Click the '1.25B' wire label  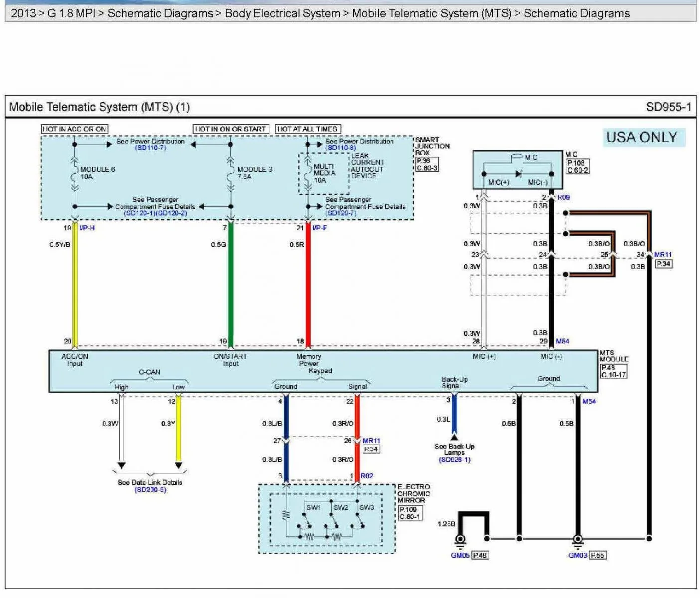click(x=446, y=524)
